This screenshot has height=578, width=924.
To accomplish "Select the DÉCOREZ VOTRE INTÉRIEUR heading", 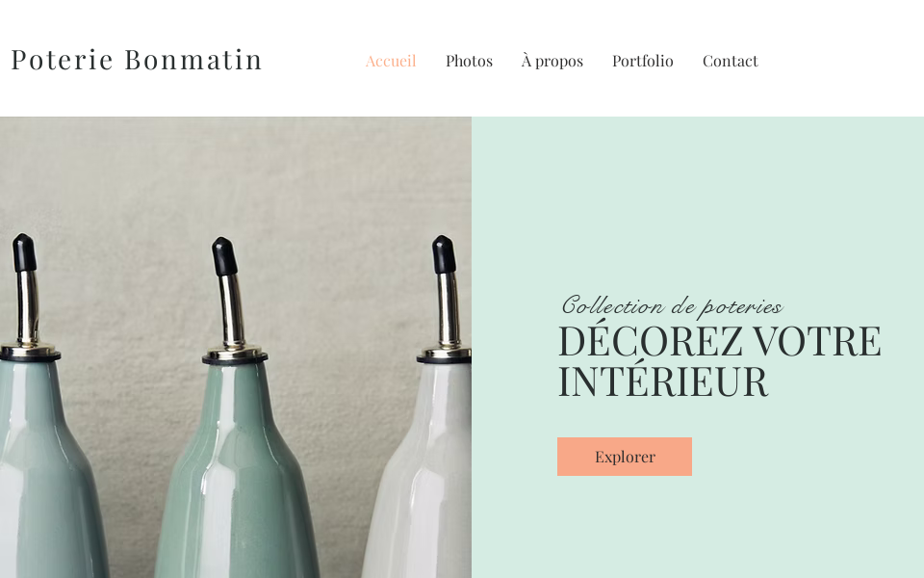I will [x=719, y=360].
